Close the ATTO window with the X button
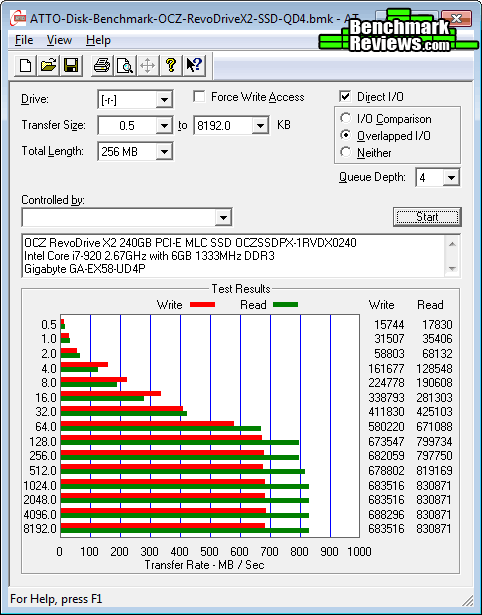Screen dimensions: 482x615 coord(457,18)
